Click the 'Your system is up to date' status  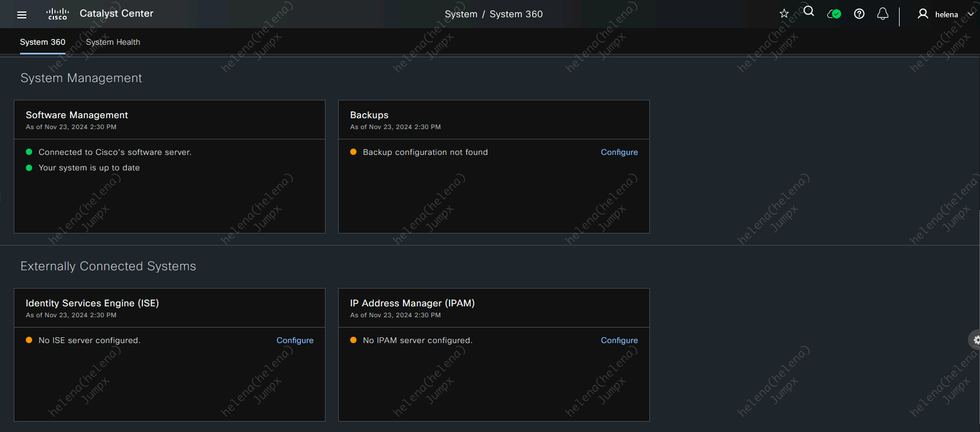[89, 168]
